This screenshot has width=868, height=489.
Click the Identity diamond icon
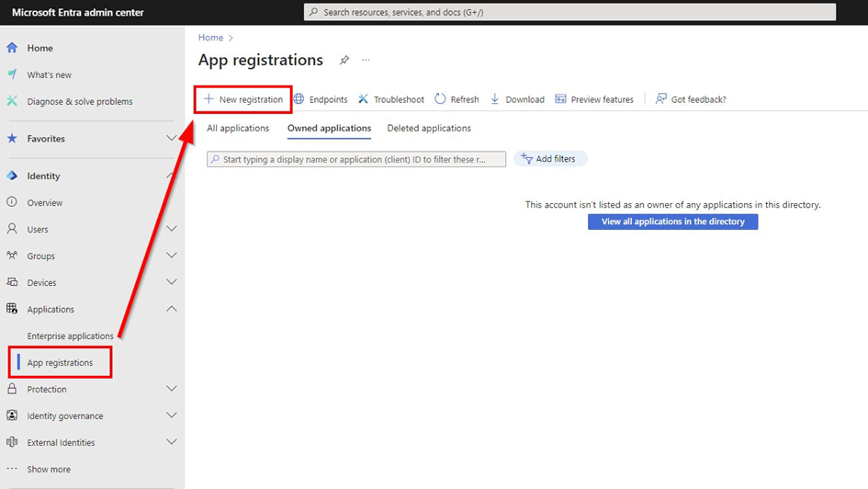coord(12,176)
